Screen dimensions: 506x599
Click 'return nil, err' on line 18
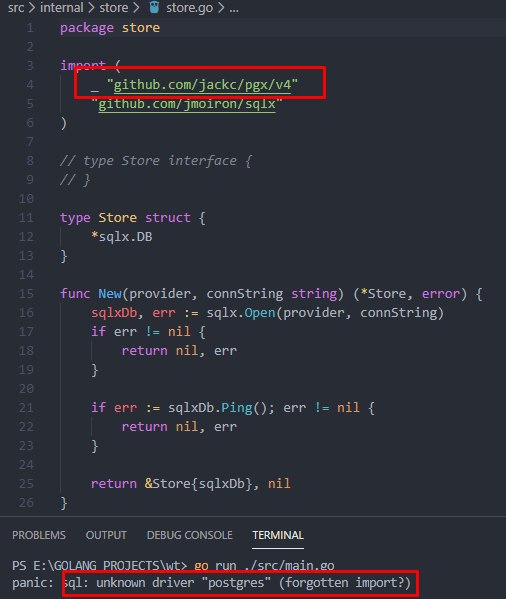tap(179, 351)
